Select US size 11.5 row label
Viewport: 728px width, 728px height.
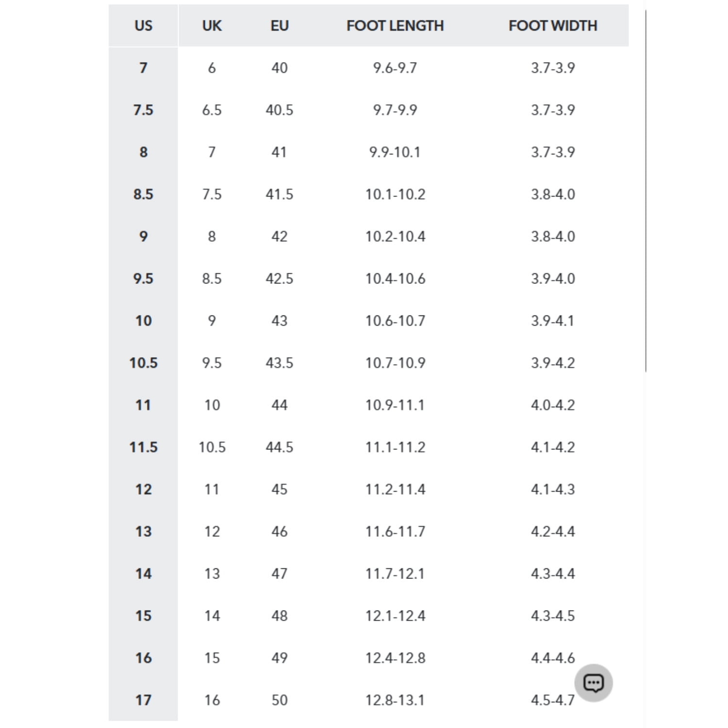143,447
